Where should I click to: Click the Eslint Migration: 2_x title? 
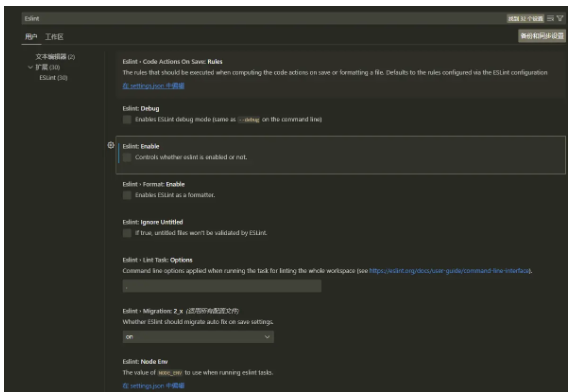click(x=153, y=311)
